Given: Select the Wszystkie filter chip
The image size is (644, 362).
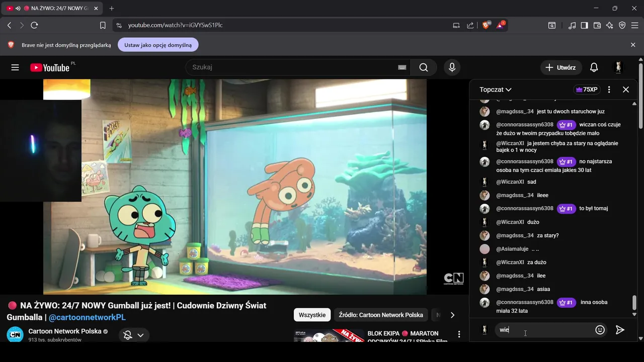Looking at the screenshot, I should pos(312,315).
